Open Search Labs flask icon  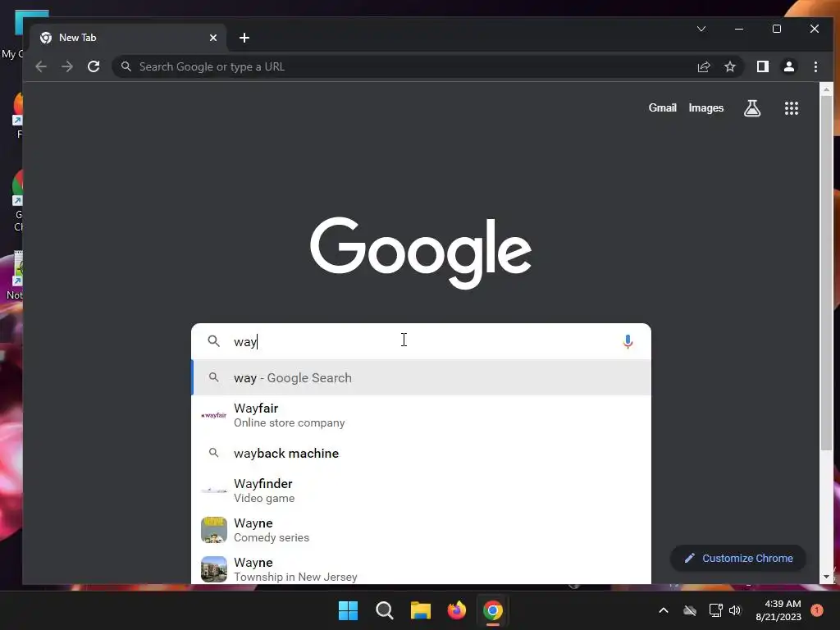pos(752,108)
